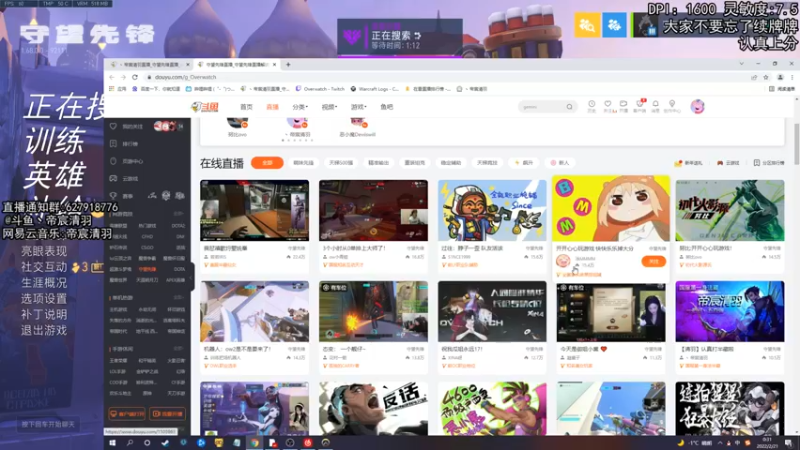
Task: Bookmark this page with the star icon
Action: point(766,77)
